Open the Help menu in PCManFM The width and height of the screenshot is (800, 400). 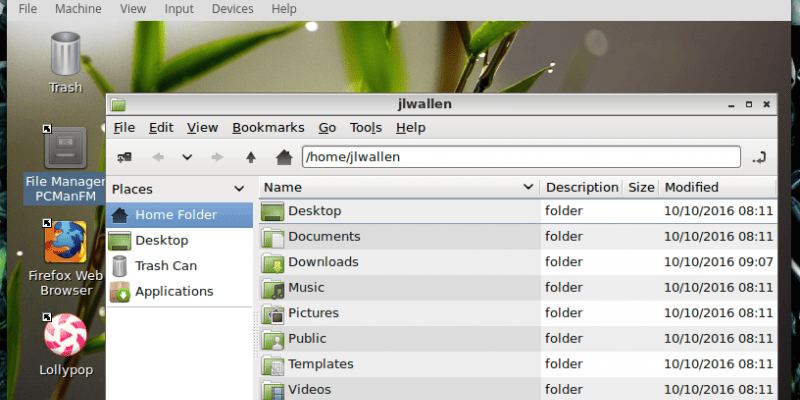(x=411, y=128)
